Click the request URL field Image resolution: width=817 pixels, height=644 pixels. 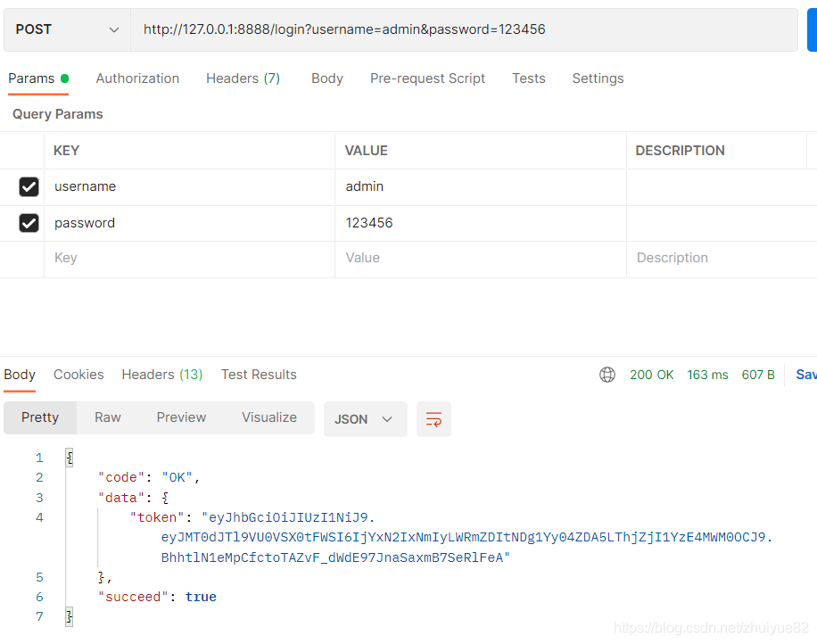[x=464, y=29]
